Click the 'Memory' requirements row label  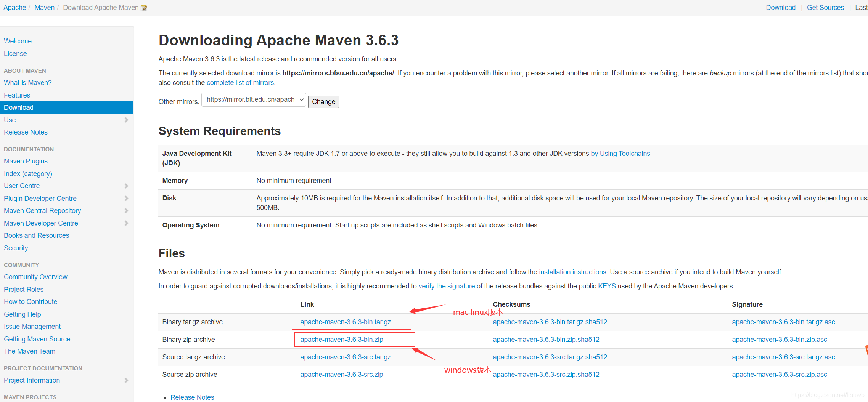175,181
